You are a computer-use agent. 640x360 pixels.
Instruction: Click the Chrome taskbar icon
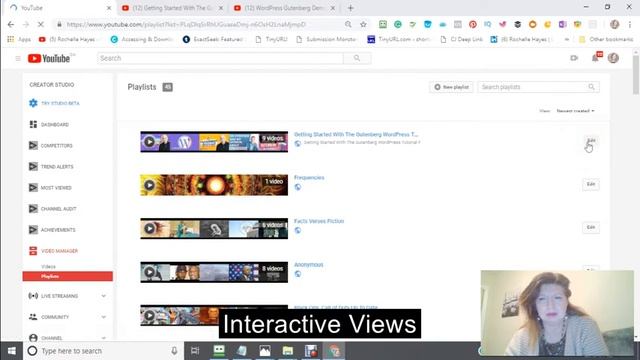(x=334, y=351)
